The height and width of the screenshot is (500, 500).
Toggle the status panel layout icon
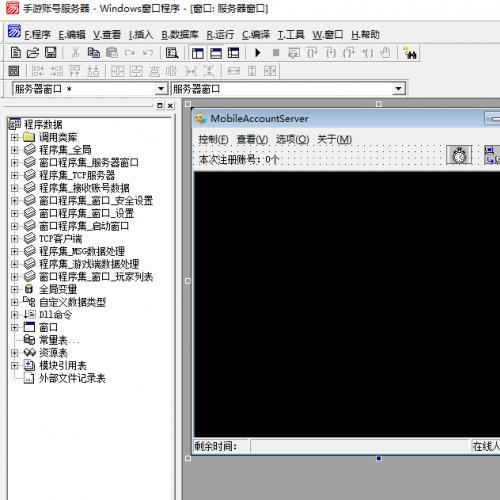pyautogui.click(x=216, y=53)
